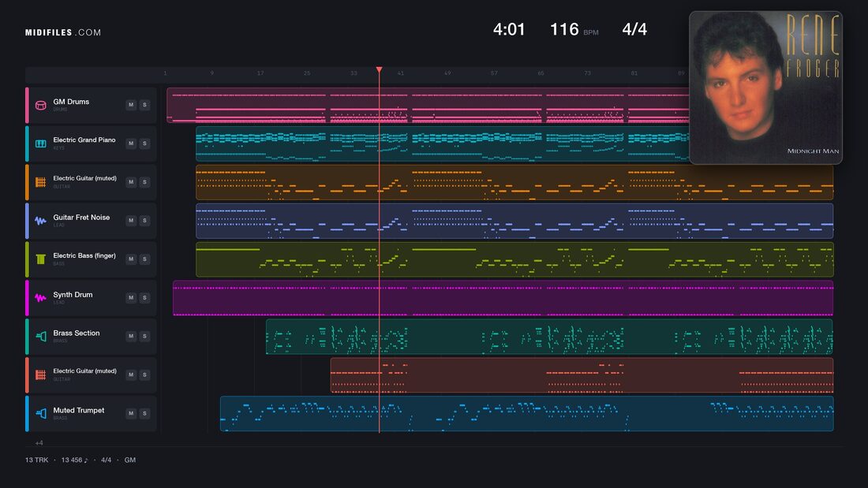Click bar 17 on the timeline ruler
This screenshot has height=488, width=868.
pos(260,73)
